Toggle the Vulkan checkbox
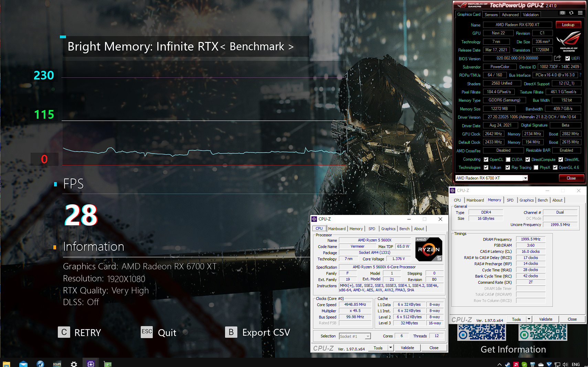The image size is (588, 367). tap(486, 168)
